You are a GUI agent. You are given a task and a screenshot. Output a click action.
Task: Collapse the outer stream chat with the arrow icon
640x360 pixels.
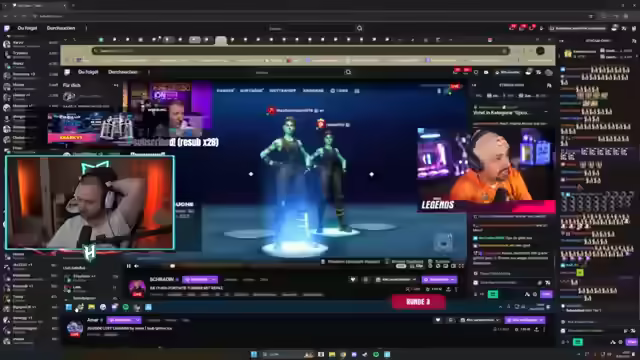click(562, 40)
